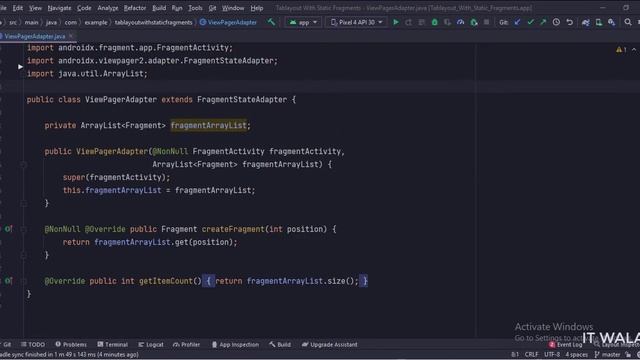This screenshot has height=360, width=640.
Task: Click Sync Project with Gradle Files icon
Action: point(586,22)
